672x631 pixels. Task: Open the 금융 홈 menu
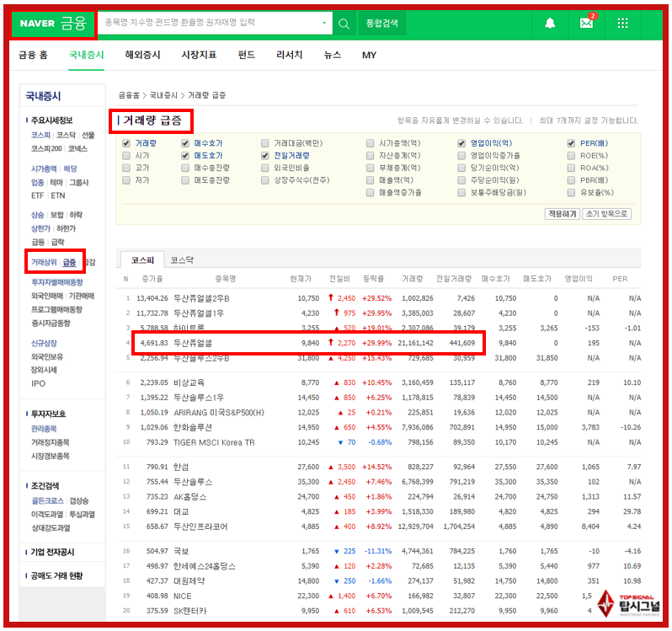33,55
